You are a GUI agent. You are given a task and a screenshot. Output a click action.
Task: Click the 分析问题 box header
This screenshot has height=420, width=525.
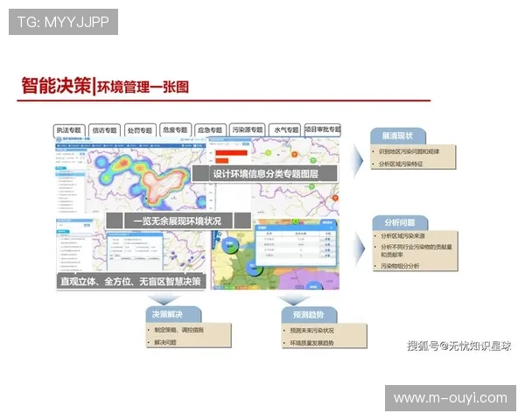[x=400, y=223]
